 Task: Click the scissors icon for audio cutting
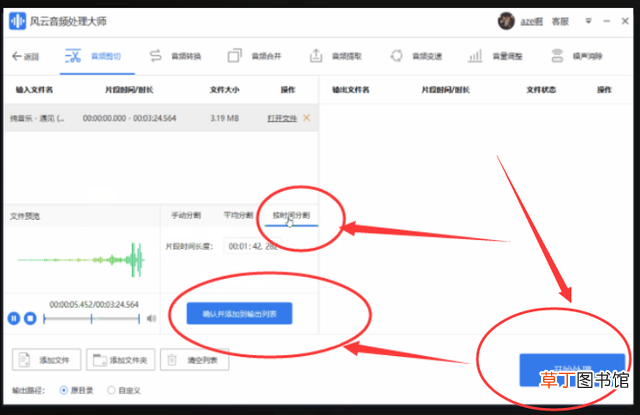pyautogui.click(x=73, y=56)
